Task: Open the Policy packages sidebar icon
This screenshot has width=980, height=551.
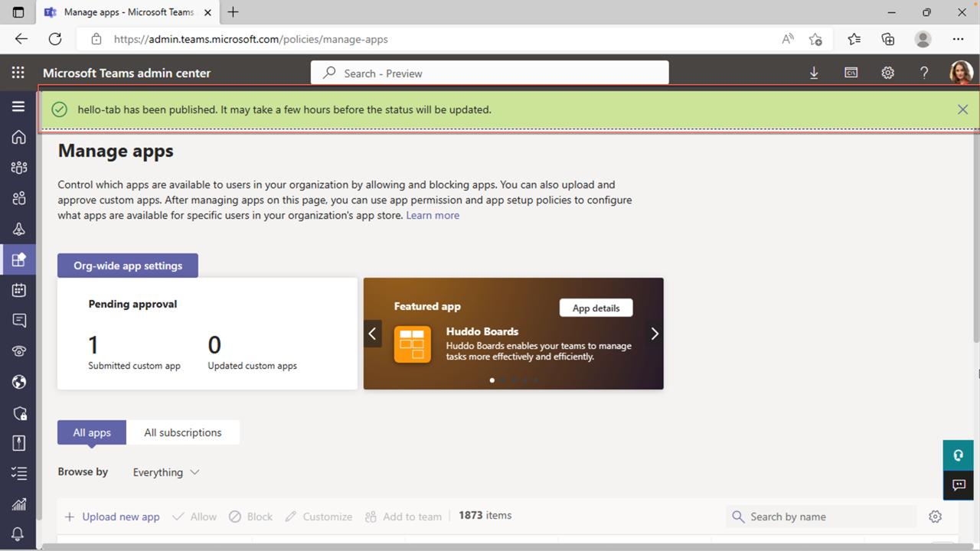Action: [x=18, y=443]
